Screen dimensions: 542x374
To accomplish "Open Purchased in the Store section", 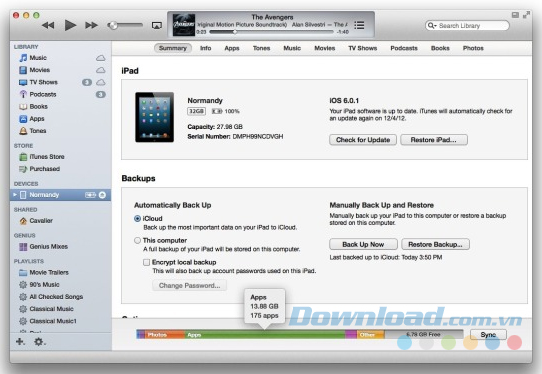I will coord(40,169).
